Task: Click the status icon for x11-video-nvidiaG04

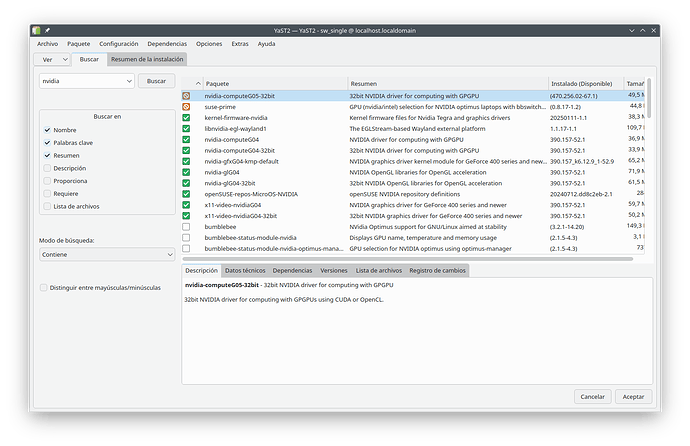Action: tap(186, 204)
